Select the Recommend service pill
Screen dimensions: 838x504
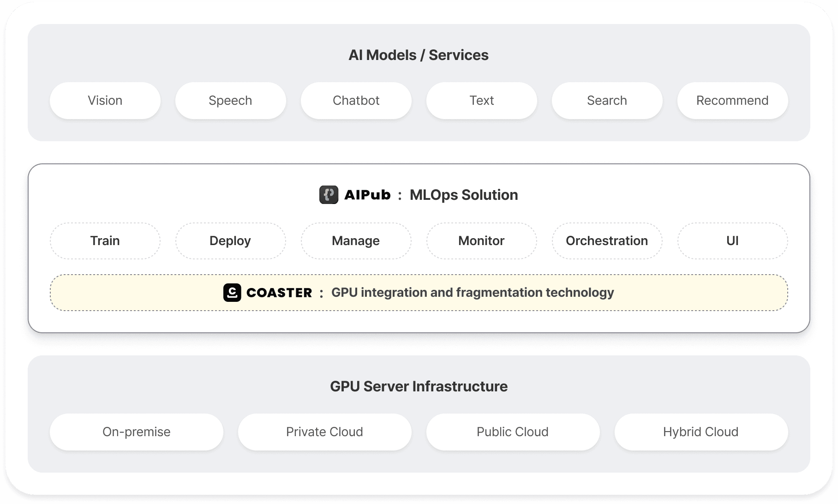point(732,101)
